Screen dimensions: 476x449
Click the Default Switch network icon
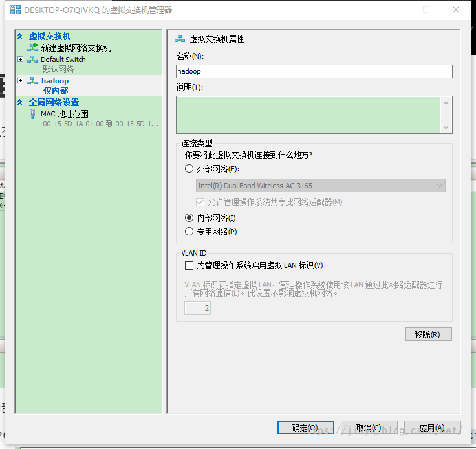point(32,60)
